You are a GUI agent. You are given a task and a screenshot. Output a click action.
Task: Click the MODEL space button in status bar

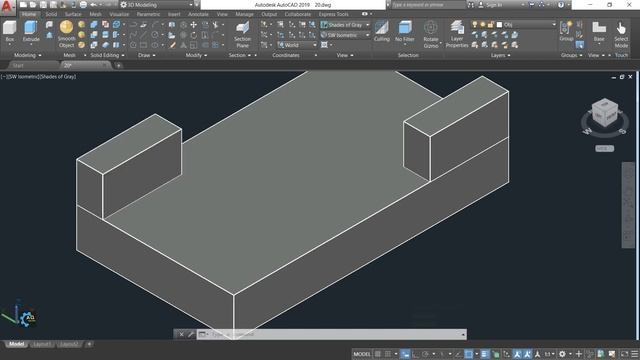pos(362,354)
